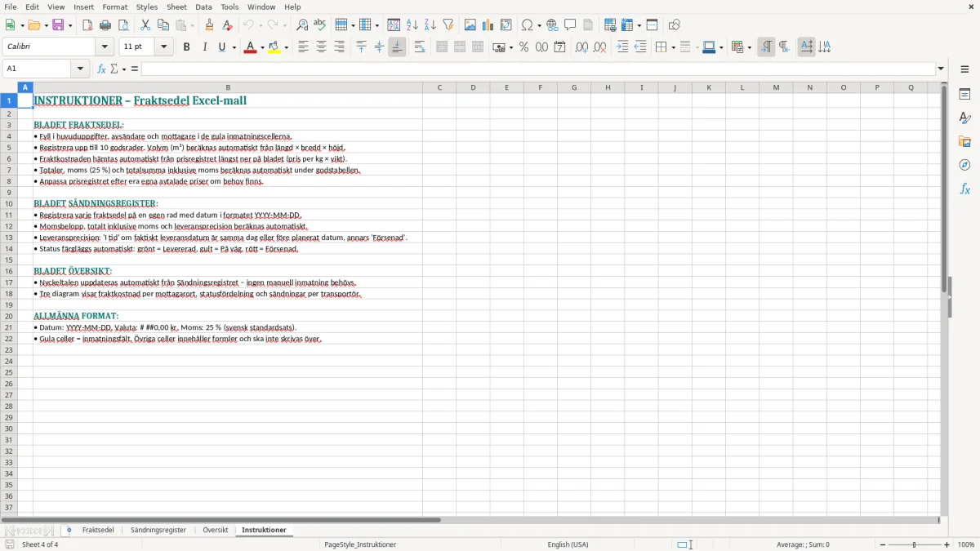Insert an image
The height and width of the screenshot is (551, 980).
pyautogui.click(x=470, y=25)
